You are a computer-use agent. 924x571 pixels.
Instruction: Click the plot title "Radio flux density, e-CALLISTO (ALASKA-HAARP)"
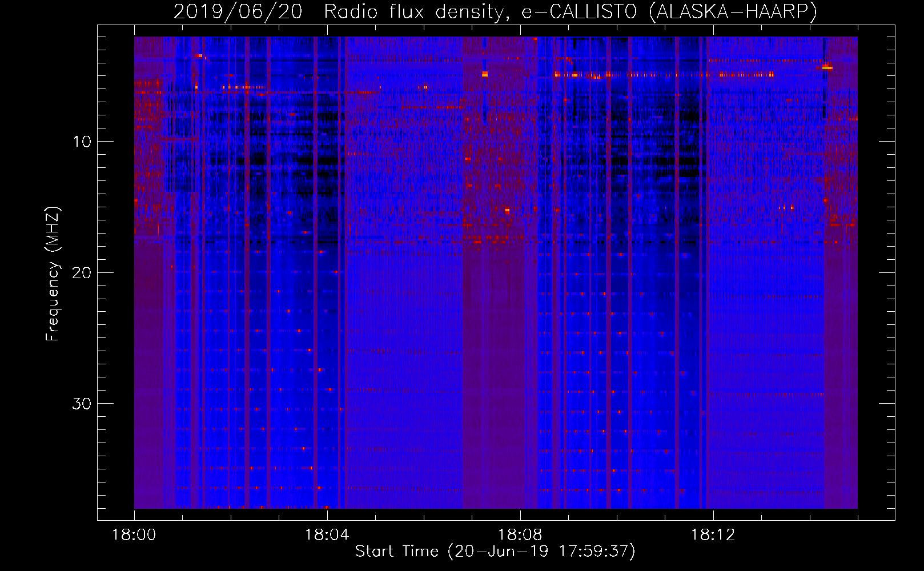(x=571, y=12)
